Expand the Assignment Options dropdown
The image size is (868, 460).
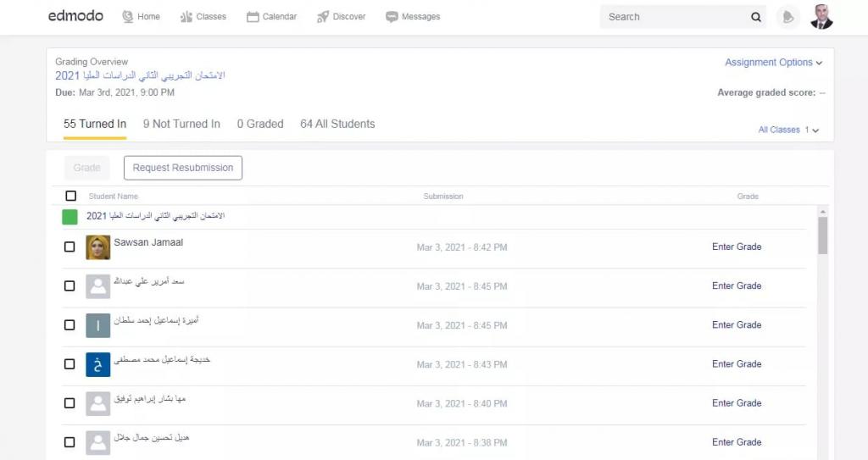[773, 63]
